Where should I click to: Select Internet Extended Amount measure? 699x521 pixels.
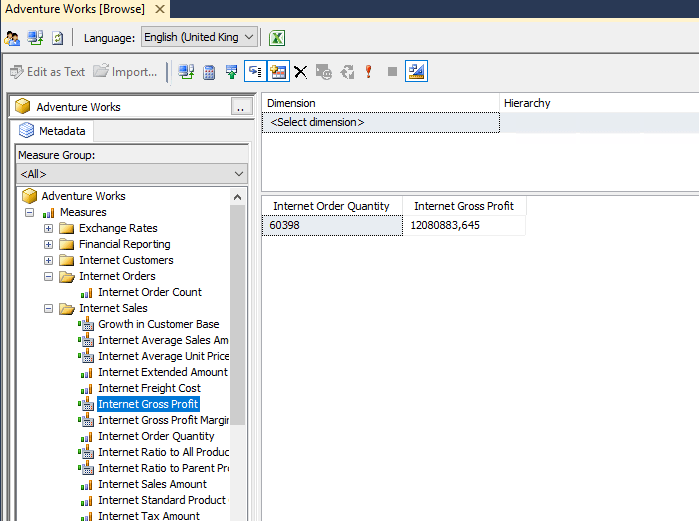tap(163, 373)
